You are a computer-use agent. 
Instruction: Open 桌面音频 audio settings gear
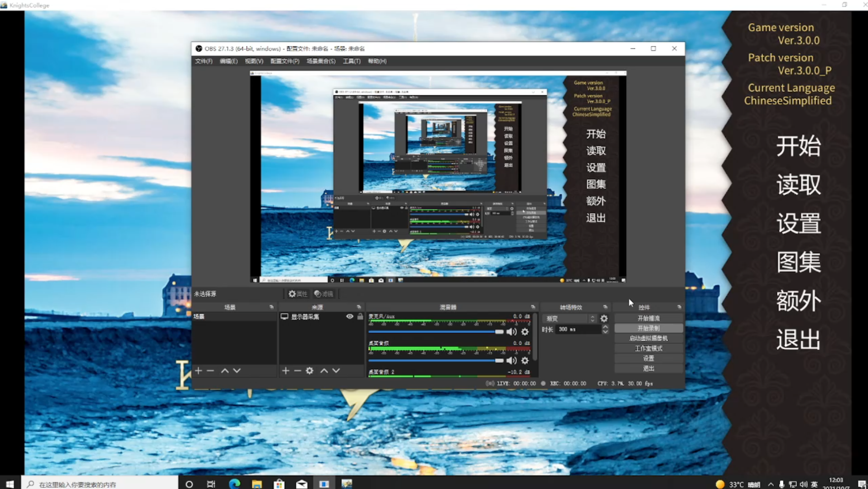(525, 360)
